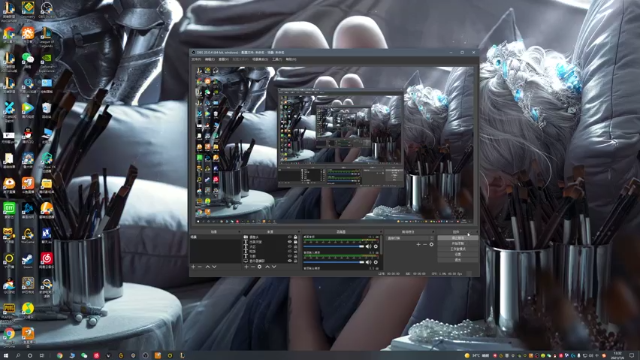Open the Steam desktop shortcut
Image resolution: width=640 pixels, height=360 pixels.
(28, 259)
